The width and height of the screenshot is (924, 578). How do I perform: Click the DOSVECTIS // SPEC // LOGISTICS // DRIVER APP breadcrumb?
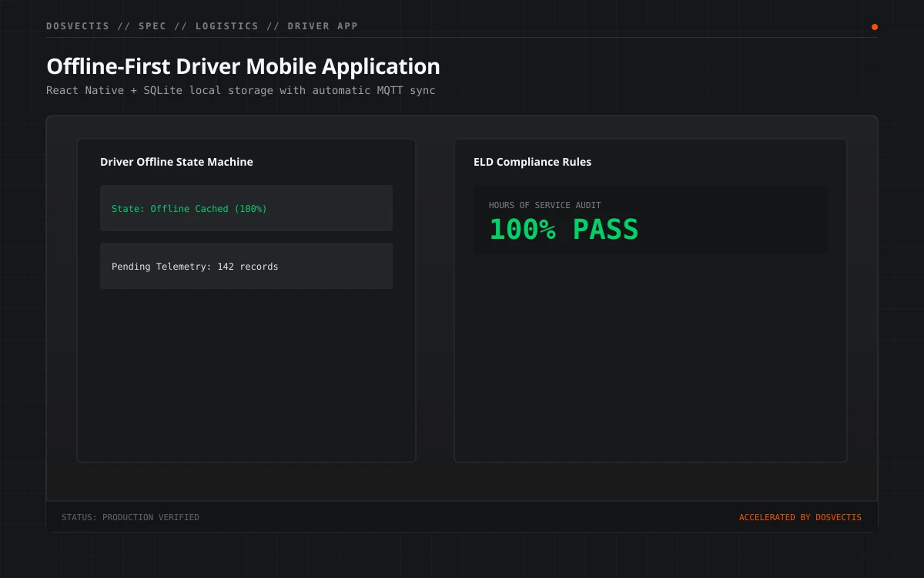point(202,26)
